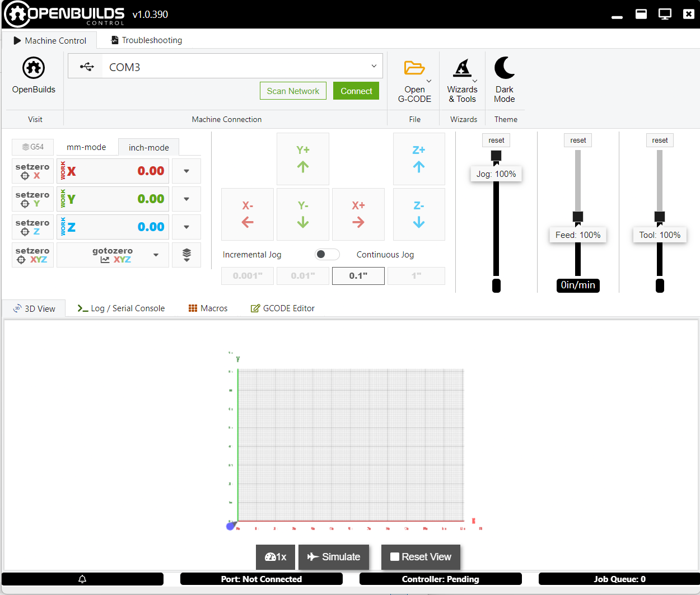Click the USB port icon
700x595 pixels.
(x=86, y=67)
